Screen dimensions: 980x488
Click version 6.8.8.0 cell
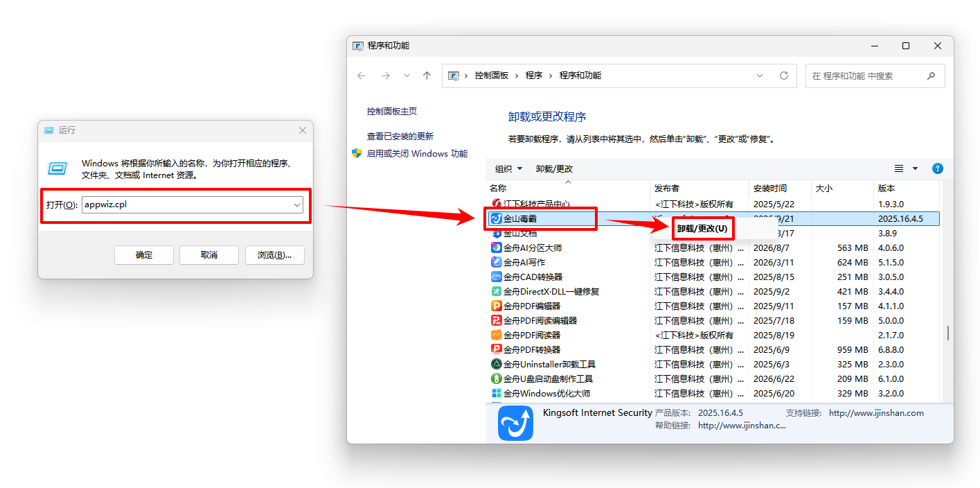(x=891, y=349)
